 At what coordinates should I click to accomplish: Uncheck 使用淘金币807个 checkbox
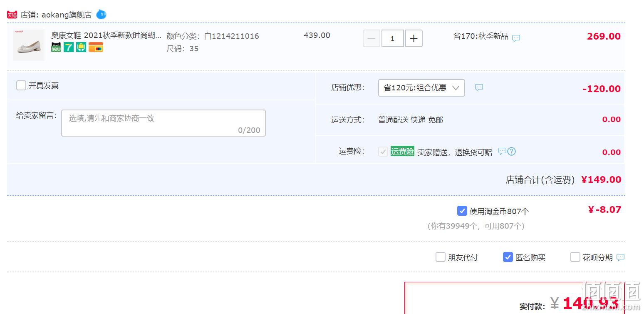[462, 211]
